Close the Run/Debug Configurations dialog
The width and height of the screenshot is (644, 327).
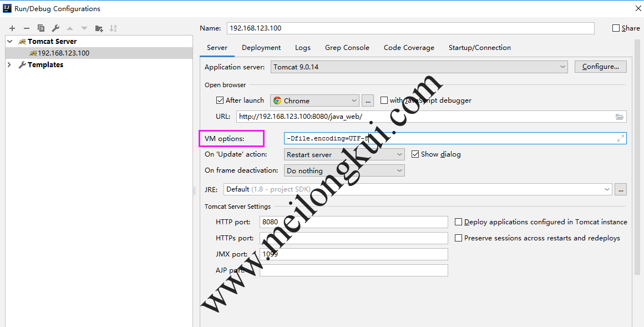click(638, 8)
